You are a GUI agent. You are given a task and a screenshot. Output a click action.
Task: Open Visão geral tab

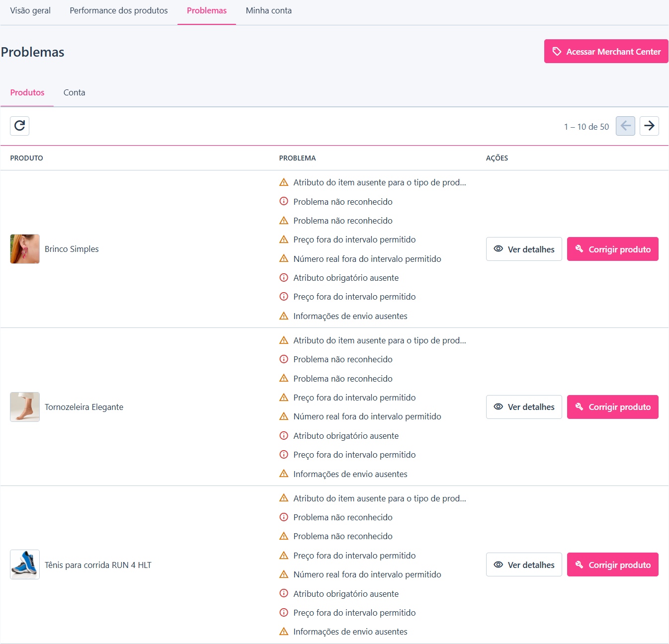pyautogui.click(x=30, y=10)
